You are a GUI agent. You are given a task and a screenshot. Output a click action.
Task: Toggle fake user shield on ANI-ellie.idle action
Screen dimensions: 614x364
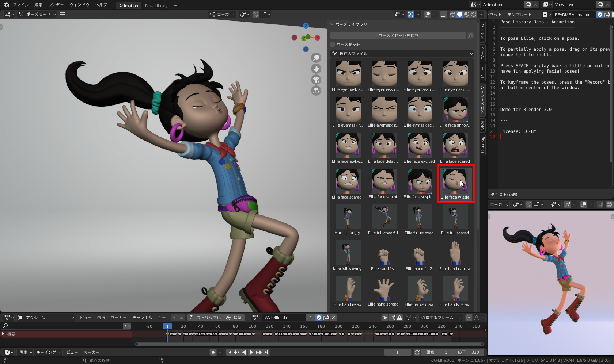click(x=319, y=318)
